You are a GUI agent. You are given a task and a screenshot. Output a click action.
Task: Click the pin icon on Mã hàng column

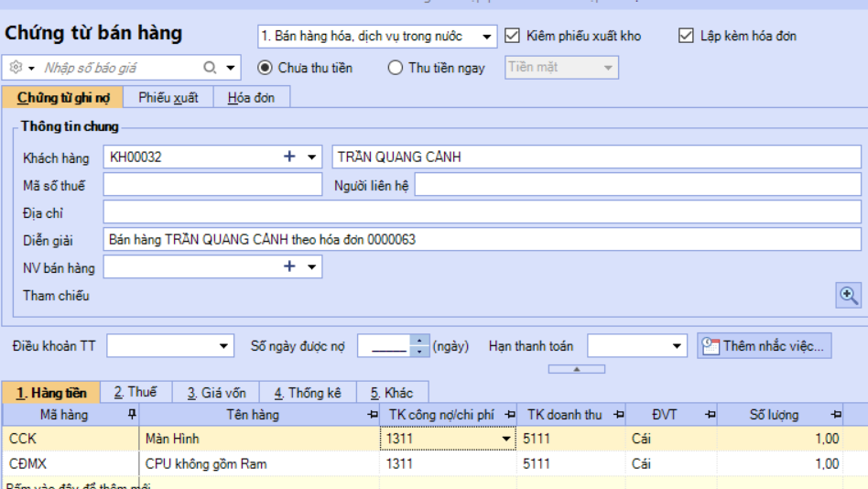pos(132,415)
